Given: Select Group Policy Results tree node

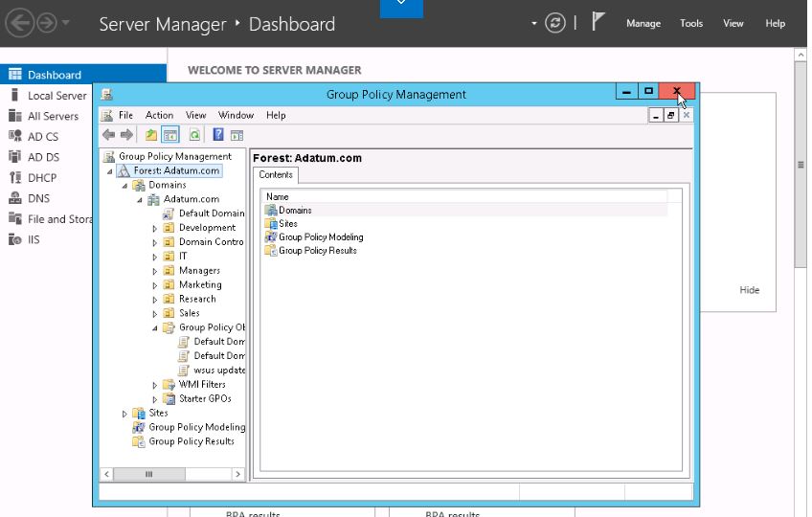Looking at the screenshot, I should pyautogui.click(x=192, y=441).
